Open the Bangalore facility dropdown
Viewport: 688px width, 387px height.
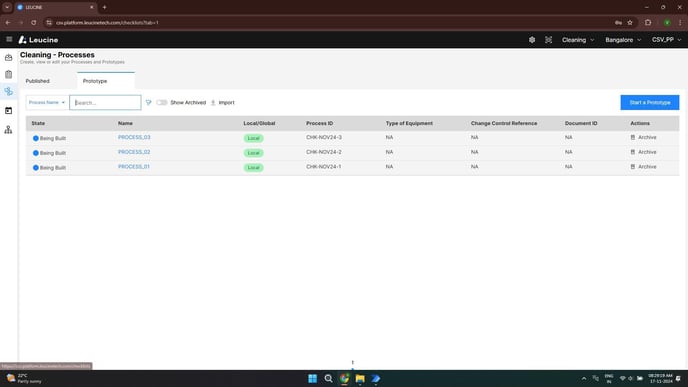pyautogui.click(x=623, y=40)
